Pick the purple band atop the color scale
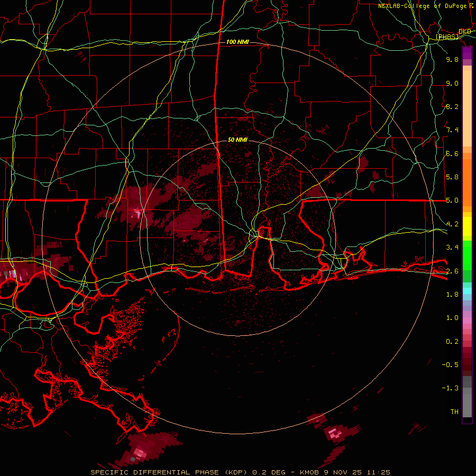 point(467,53)
